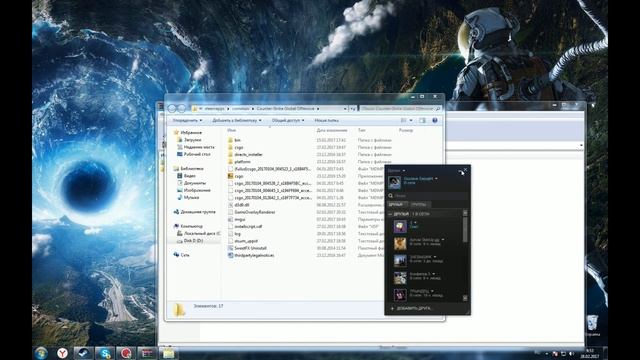Click the Explorer search field
The width and height of the screenshot is (640, 360).
pos(400,109)
